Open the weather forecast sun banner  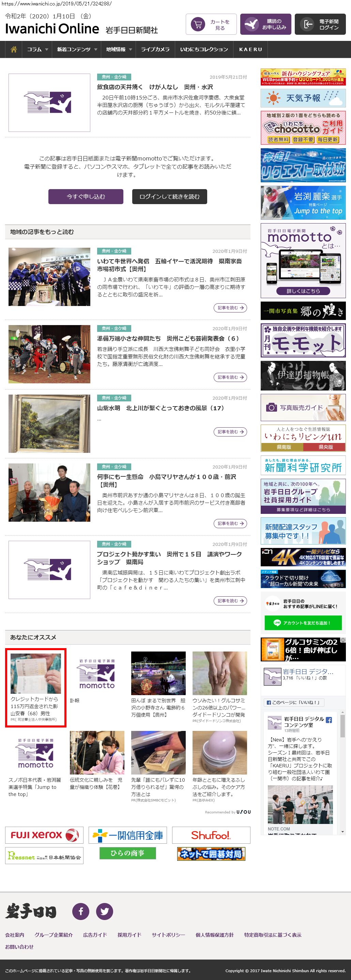point(303,98)
